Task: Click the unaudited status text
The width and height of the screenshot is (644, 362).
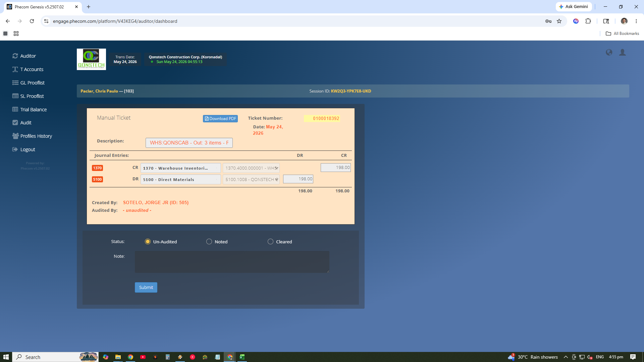Action: pyautogui.click(x=137, y=210)
